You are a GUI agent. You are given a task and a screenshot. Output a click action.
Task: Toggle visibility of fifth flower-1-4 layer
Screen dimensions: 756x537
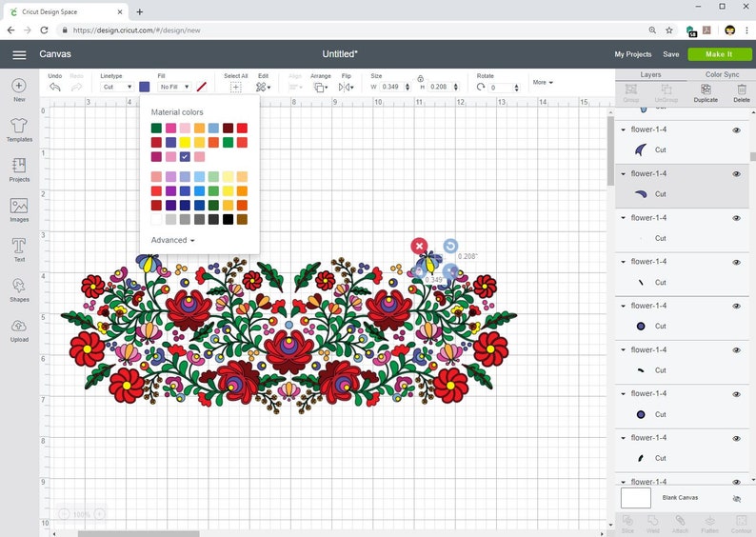coord(736,306)
